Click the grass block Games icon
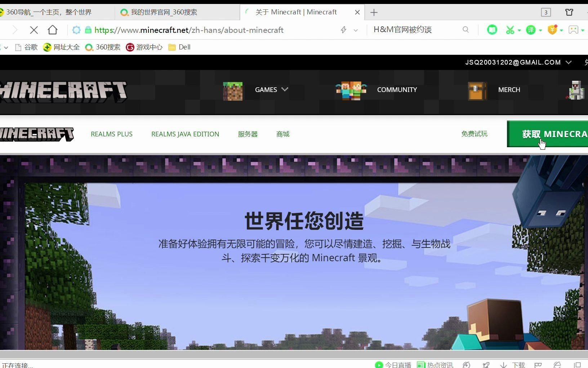The height and width of the screenshot is (368, 588). (x=233, y=91)
